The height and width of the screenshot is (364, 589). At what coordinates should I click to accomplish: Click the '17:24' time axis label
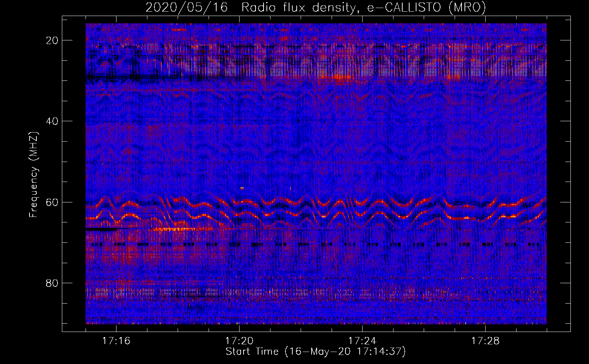tap(362, 341)
